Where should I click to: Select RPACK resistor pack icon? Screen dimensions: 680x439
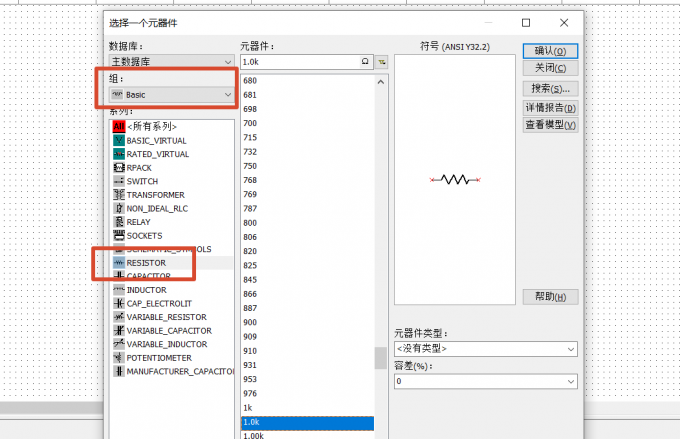[x=119, y=167]
